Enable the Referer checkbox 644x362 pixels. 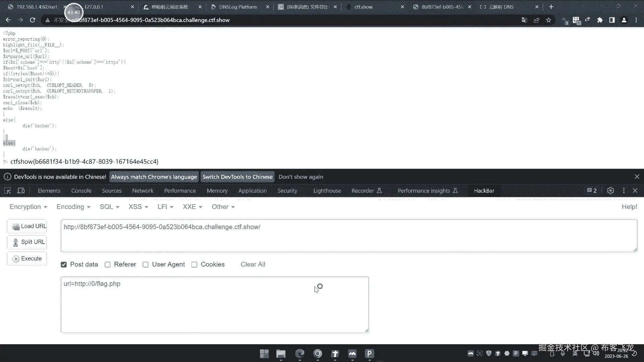(x=107, y=264)
